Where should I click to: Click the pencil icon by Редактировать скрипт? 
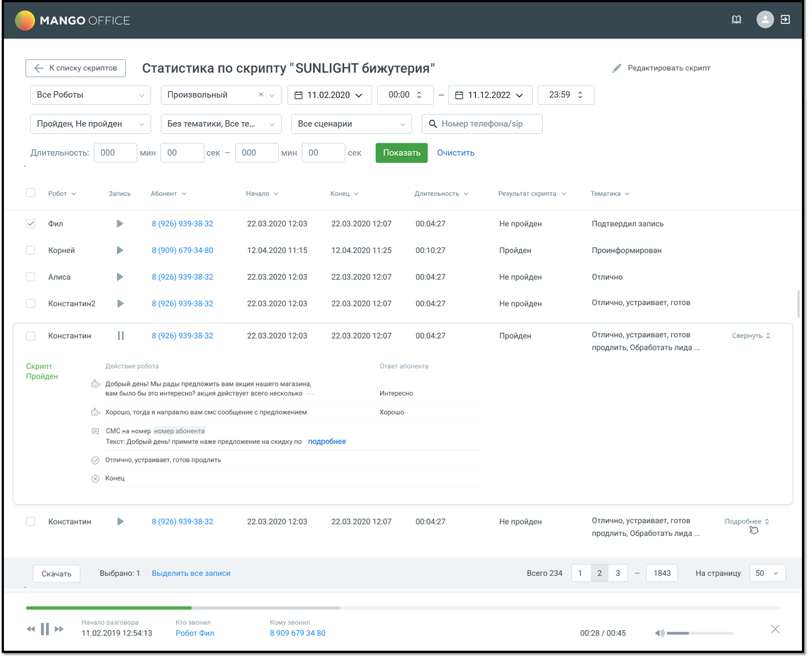pos(617,68)
